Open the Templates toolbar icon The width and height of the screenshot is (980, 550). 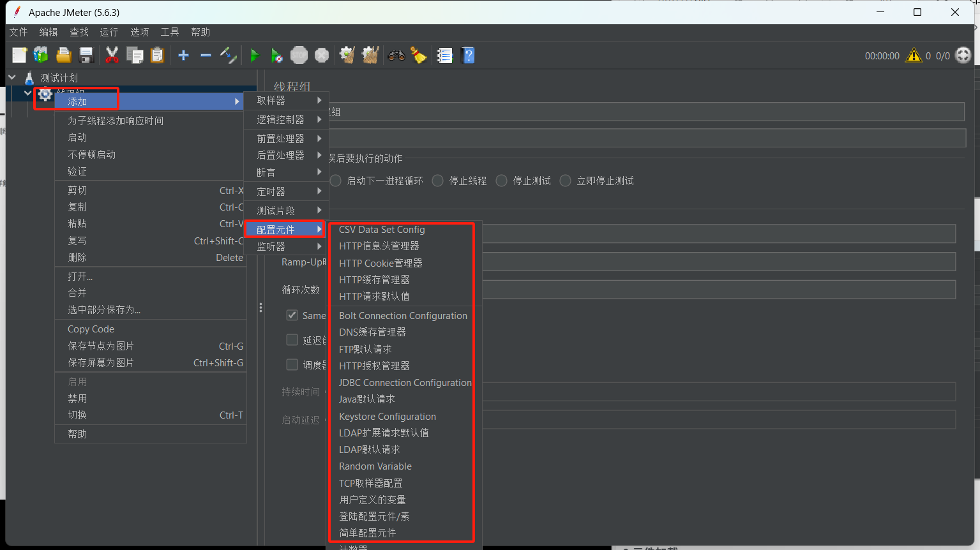(x=41, y=56)
